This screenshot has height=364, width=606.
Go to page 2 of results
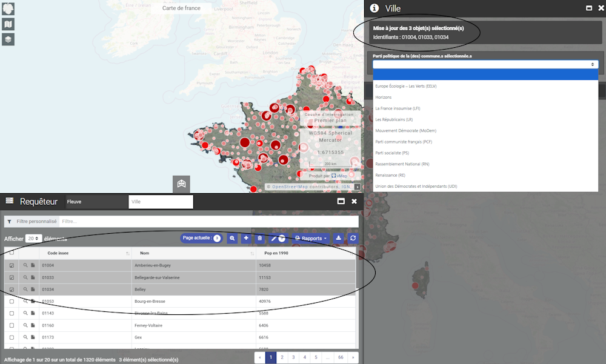pos(282,357)
